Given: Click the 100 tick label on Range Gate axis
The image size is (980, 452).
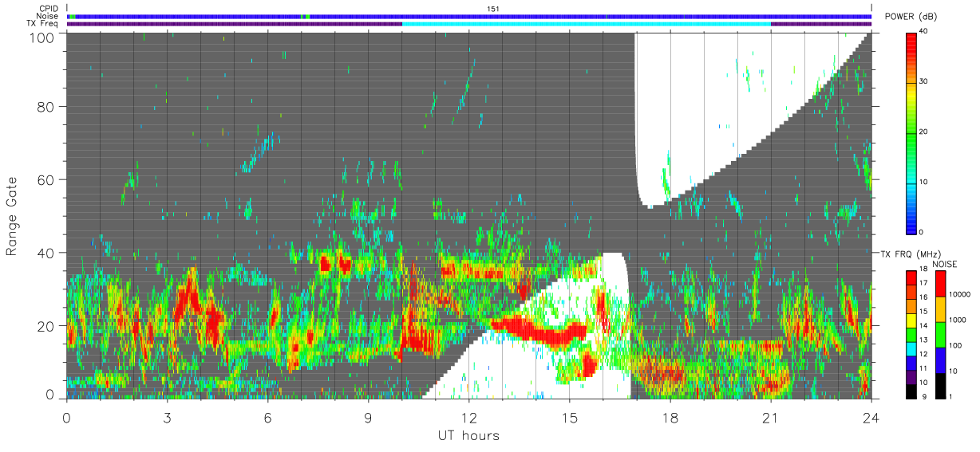Looking at the screenshot, I should [43, 37].
